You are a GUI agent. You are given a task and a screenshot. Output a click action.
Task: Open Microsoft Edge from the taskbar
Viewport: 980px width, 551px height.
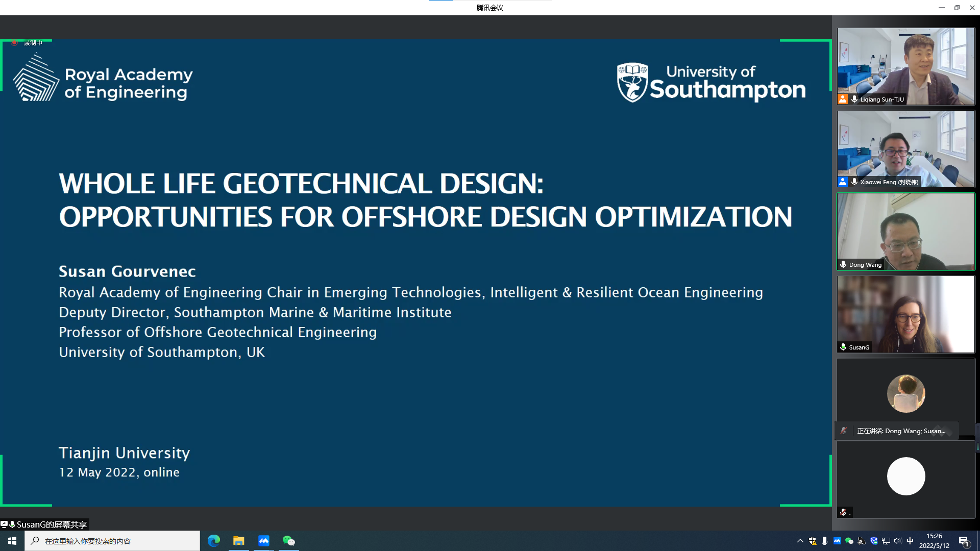214,541
